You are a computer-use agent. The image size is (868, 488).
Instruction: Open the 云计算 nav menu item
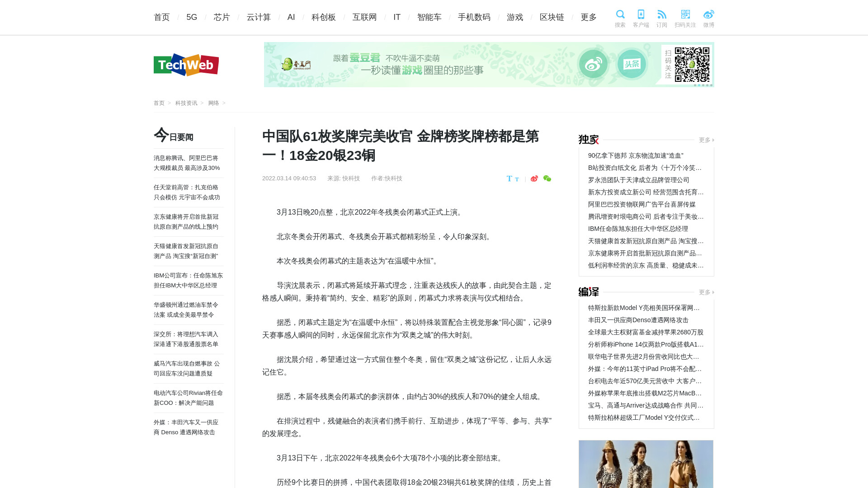[x=259, y=17]
